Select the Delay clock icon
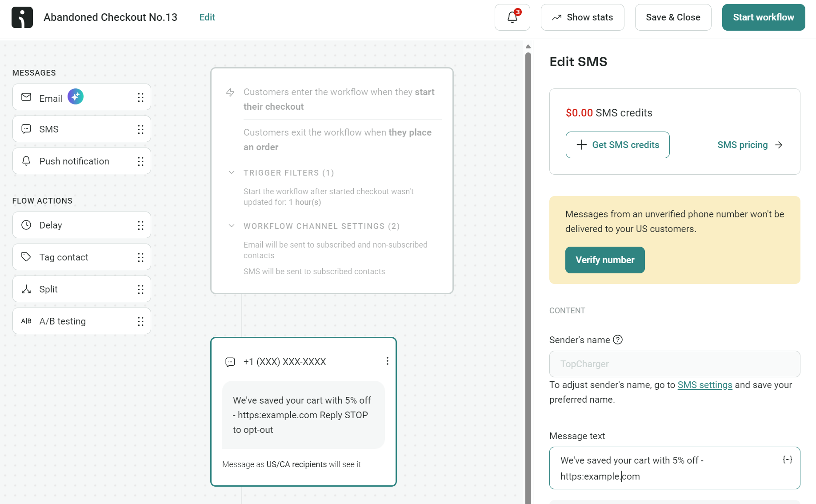This screenshot has width=816, height=504. coord(26,225)
